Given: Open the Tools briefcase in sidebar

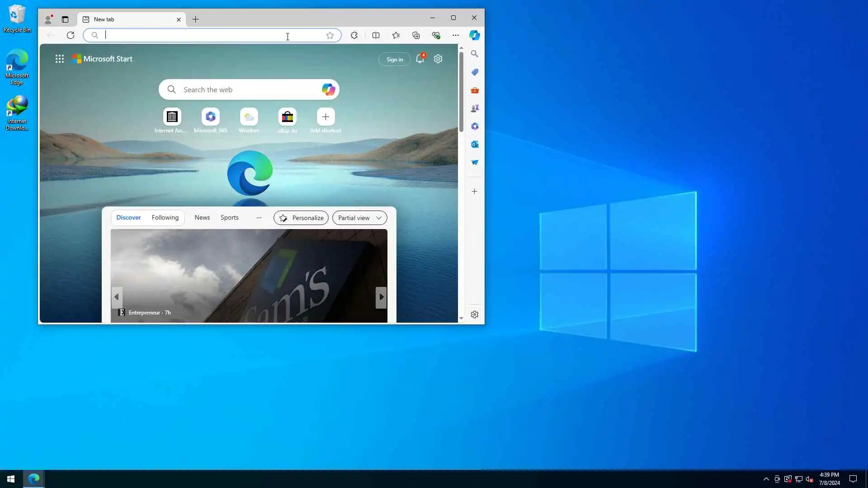Looking at the screenshot, I should [x=474, y=90].
